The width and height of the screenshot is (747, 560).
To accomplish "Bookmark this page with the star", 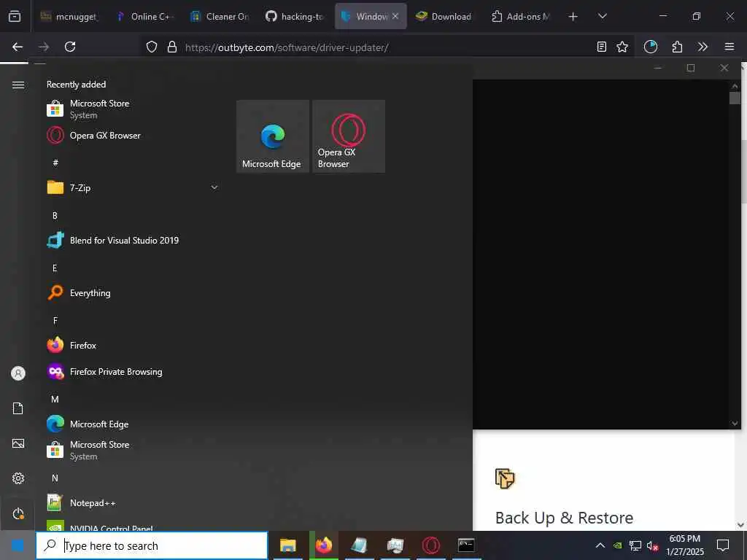I will [622, 47].
